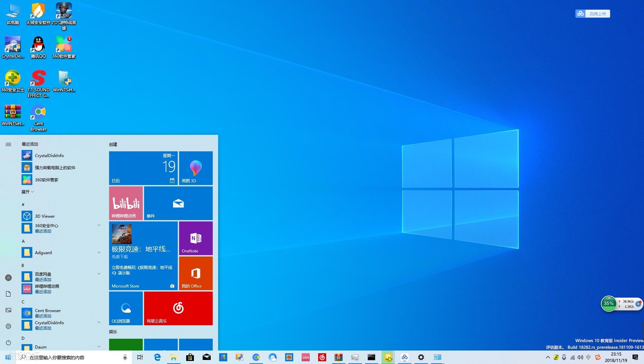
Task: Expand the 360安全中心 folder
Action: pos(61,228)
